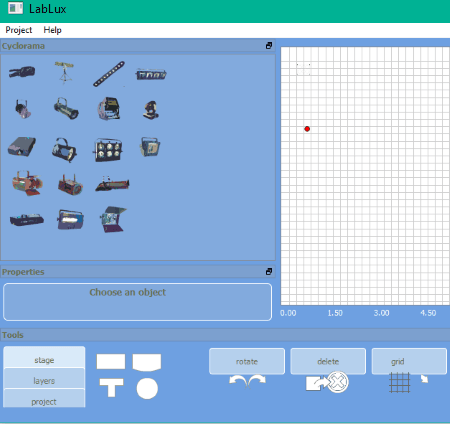450x424 pixels.
Task: Click the 1.50 ruler label
Action: coord(335,313)
